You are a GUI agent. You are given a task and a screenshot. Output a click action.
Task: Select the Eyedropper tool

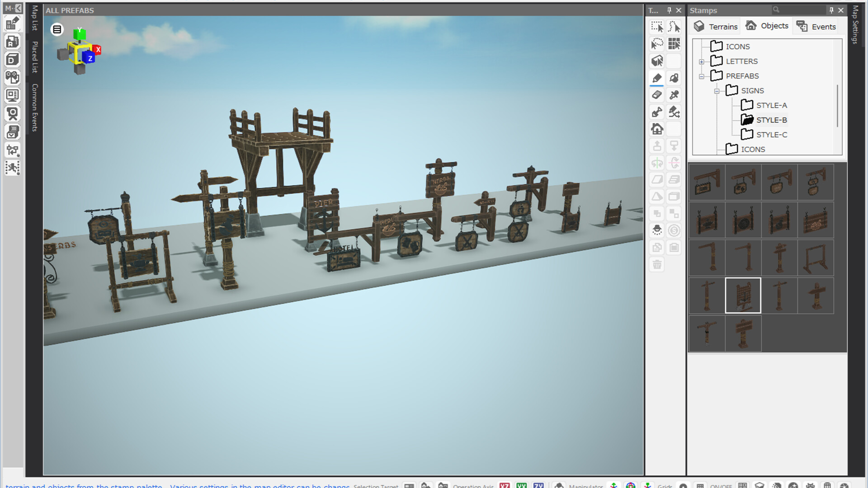click(x=674, y=95)
